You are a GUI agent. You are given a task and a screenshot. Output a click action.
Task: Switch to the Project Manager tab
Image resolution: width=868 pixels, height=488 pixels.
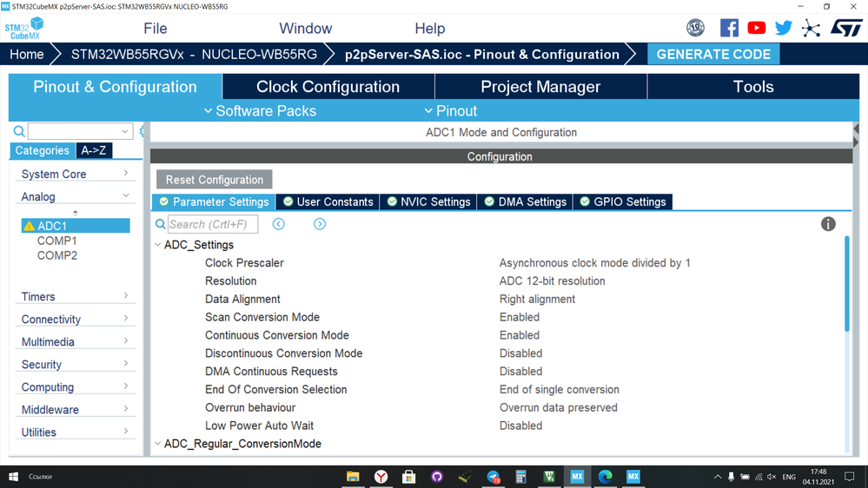pos(540,87)
